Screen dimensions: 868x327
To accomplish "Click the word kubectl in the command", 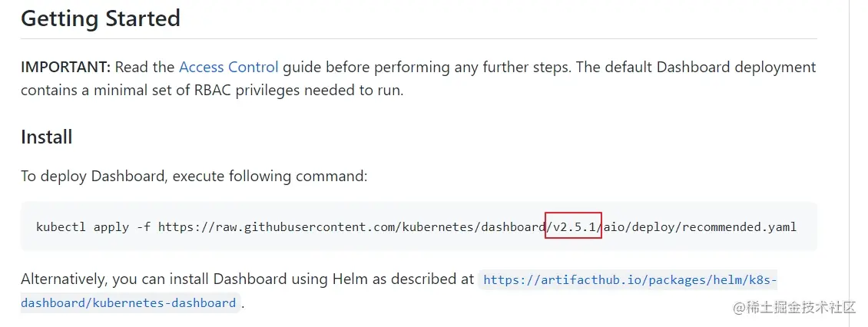I will [61, 227].
